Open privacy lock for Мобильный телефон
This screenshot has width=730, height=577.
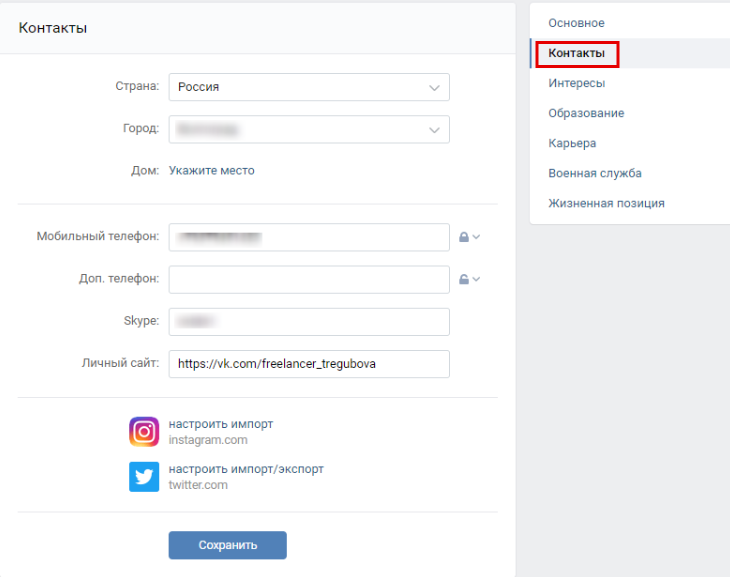(469, 237)
